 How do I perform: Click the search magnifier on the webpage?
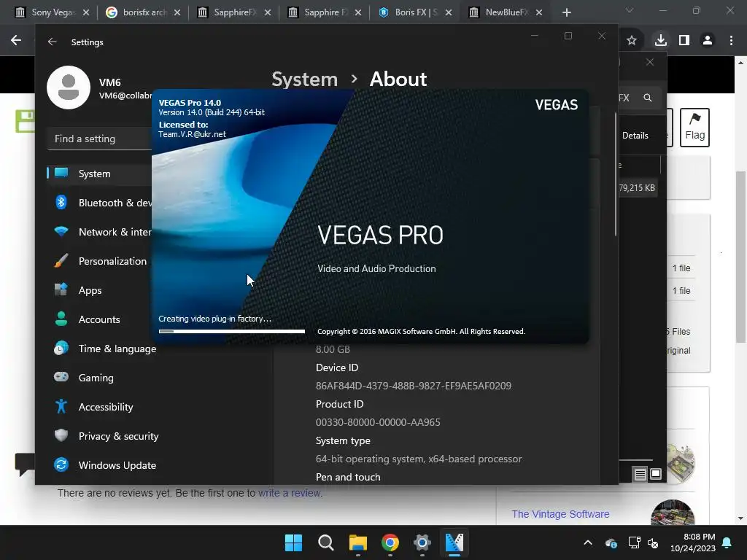(648, 98)
